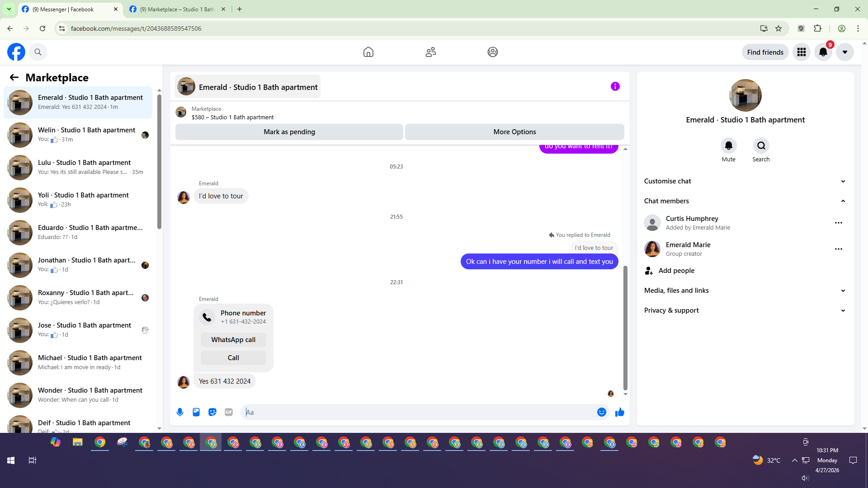868x488 pixels.
Task: Open Wonder · Studio 1 Bath apartment chat
Action: click(78, 395)
